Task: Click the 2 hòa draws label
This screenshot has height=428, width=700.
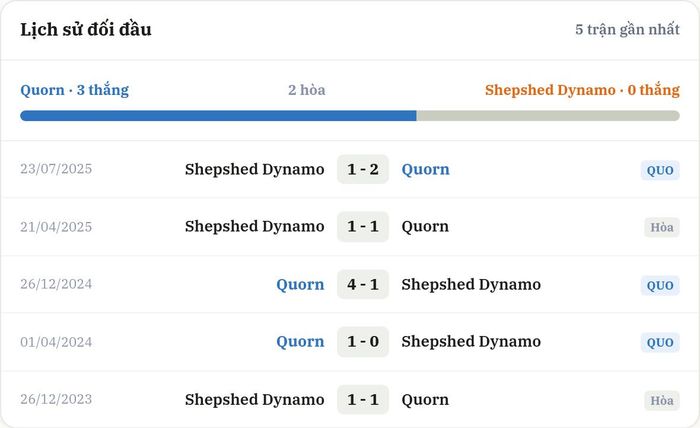Action: point(307,90)
